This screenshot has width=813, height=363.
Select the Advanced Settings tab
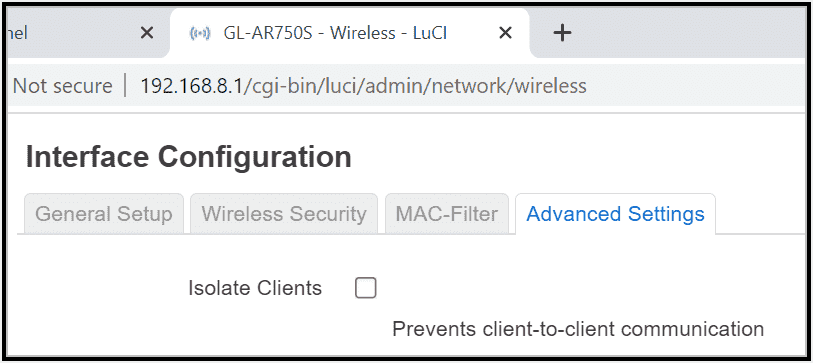point(615,214)
